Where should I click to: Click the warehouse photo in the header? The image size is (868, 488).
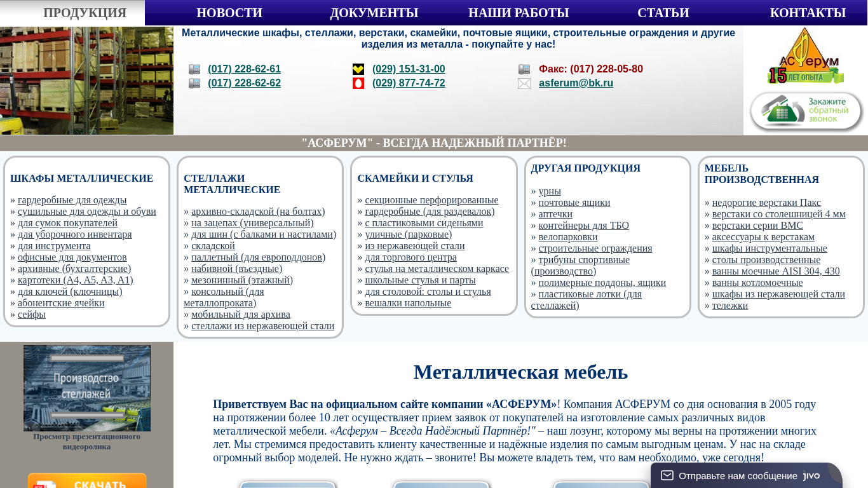[x=86, y=81]
